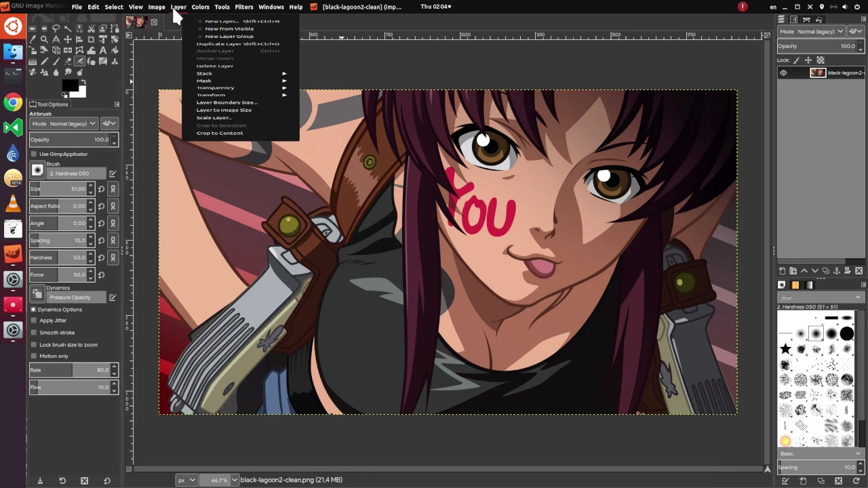
Task: Select the Ellipse Select tool
Action: click(x=44, y=28)
